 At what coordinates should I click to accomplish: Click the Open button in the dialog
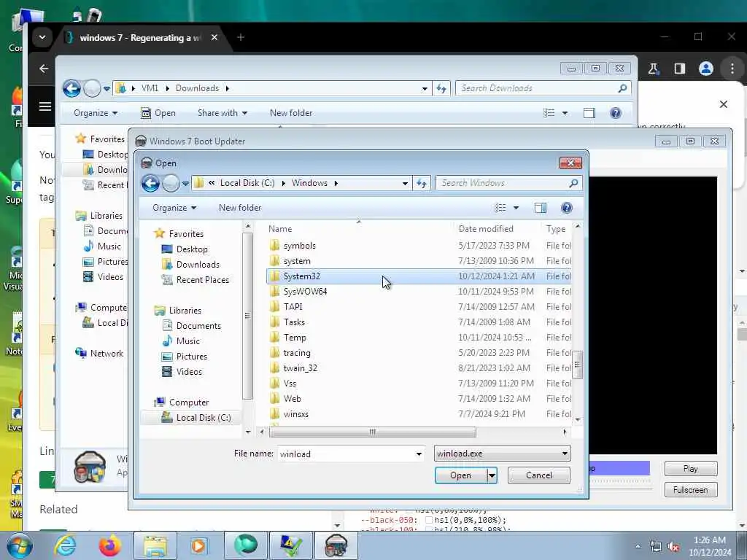click(x=461, y=475)
